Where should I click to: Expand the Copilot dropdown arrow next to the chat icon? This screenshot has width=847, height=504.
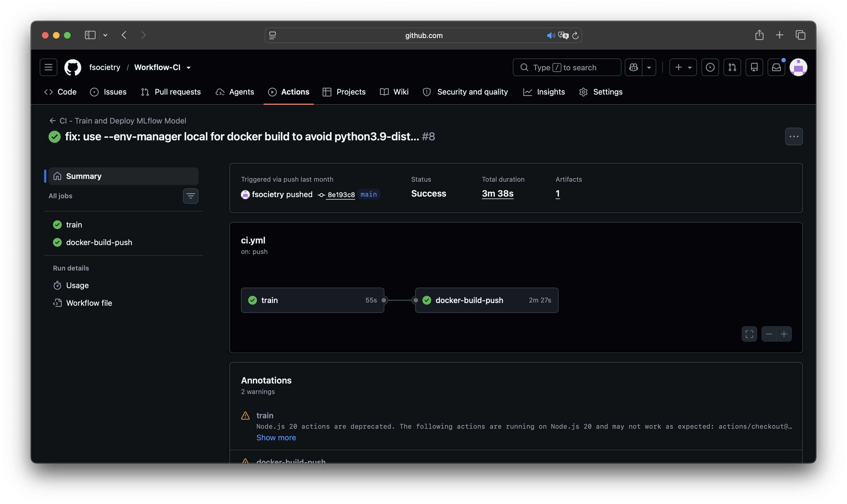tap(649, 67)
